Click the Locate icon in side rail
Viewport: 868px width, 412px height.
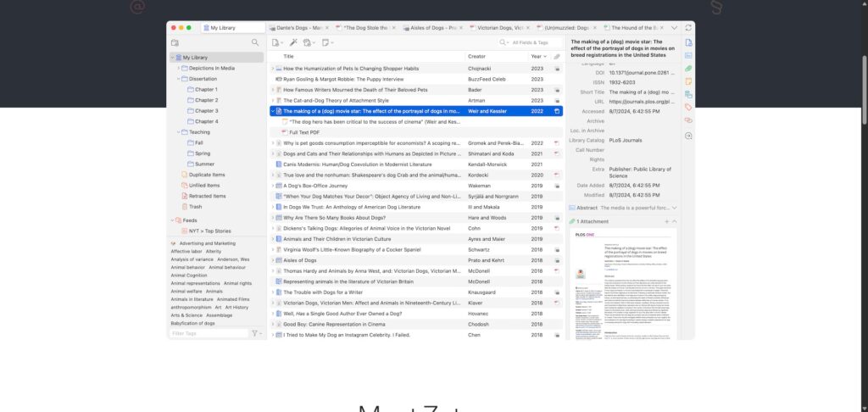pos(688,136)
